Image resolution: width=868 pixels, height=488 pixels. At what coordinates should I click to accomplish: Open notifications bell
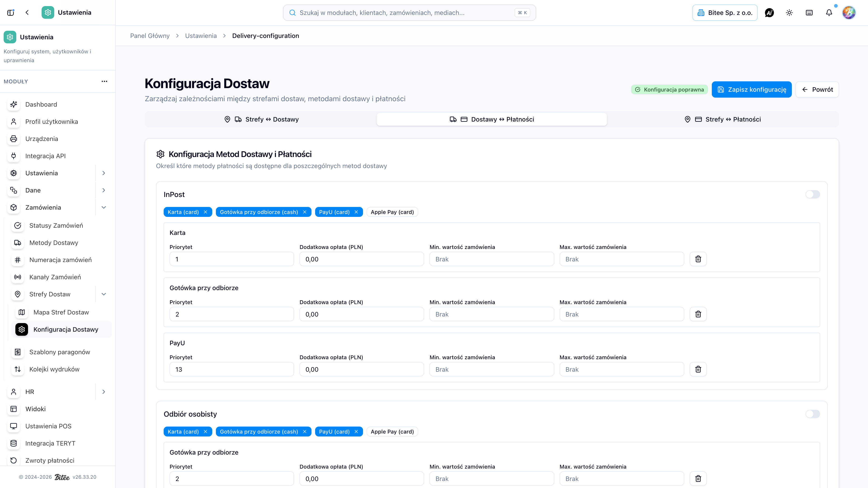(829, 13)
